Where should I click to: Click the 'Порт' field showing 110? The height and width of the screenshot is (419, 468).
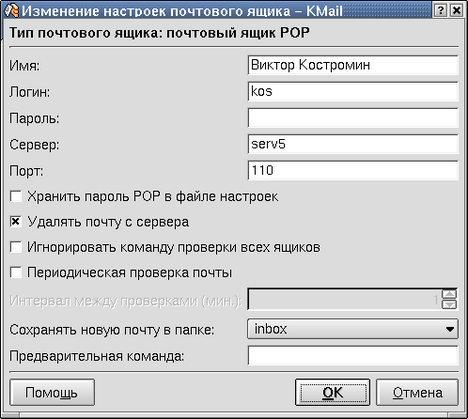pyautogui.click(x=353, y=170)
